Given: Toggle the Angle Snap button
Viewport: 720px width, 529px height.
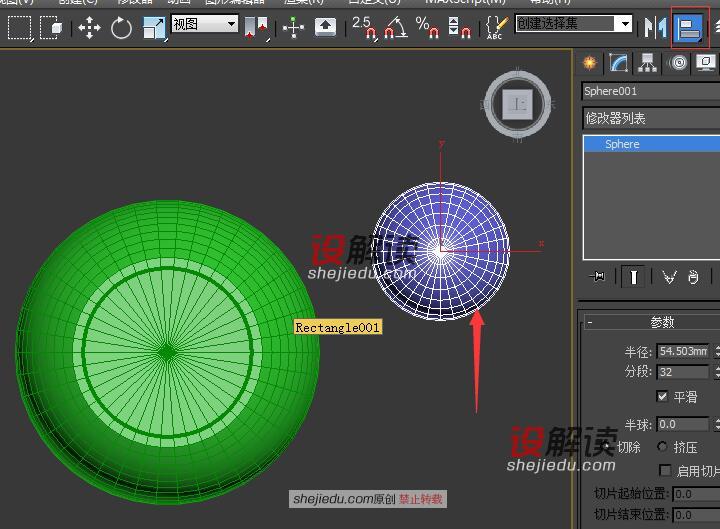Looking at the screenshot, I should (x=395, y=28).
